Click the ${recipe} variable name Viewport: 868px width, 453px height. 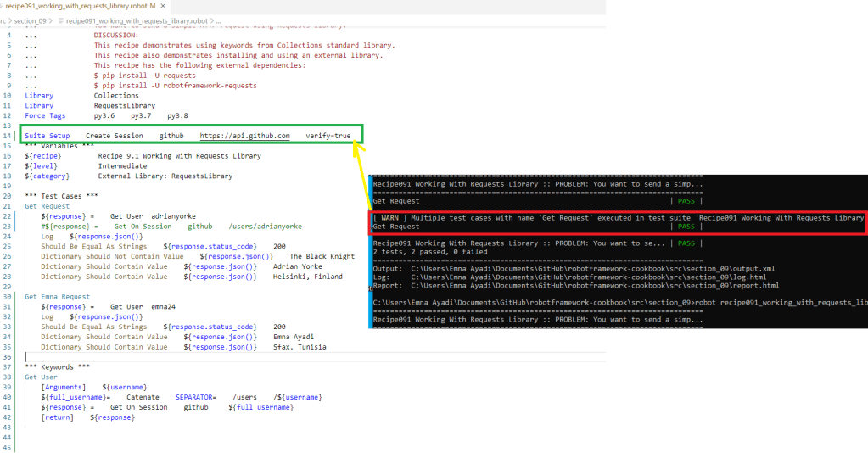[x=43, y=156]
